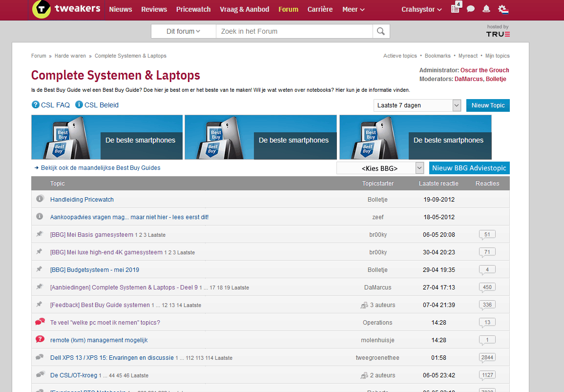Open Carrière in top navigation
This screenshot has height=392, width=564.
(x=320, y=9)
